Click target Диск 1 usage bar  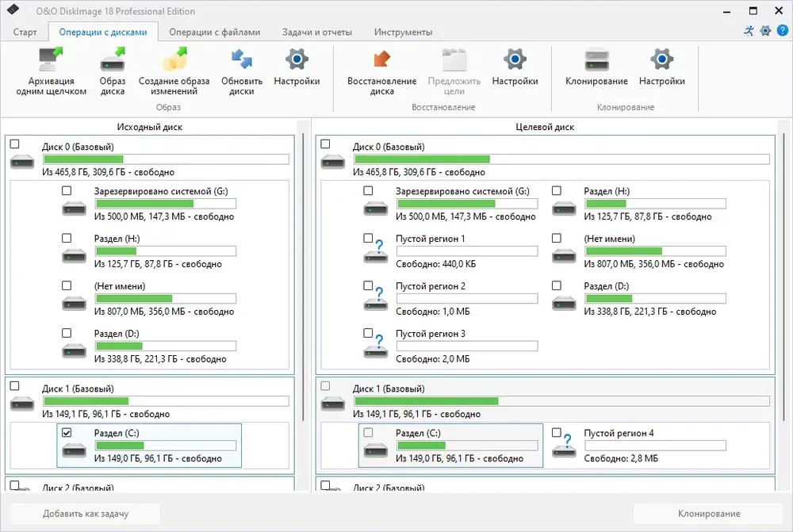point(561,401)
